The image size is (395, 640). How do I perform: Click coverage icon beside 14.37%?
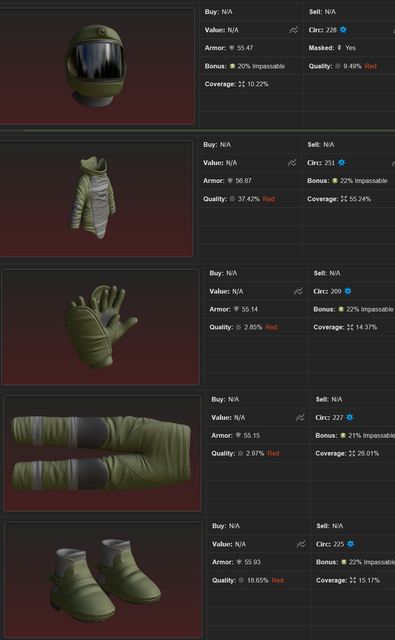[x=350, y=327]
